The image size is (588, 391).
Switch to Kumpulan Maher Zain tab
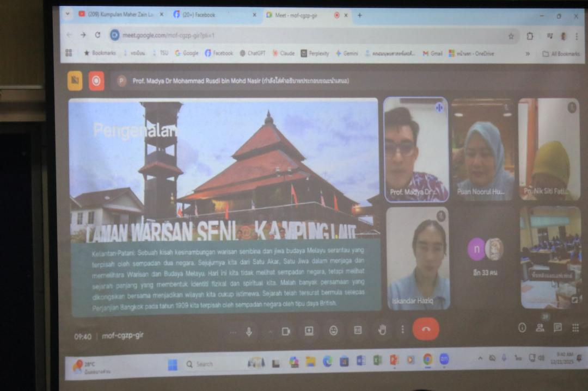120,15
